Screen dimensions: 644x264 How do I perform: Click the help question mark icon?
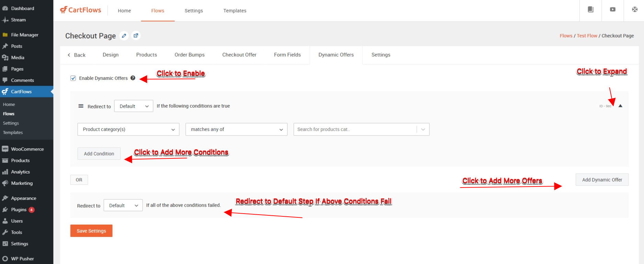point(133,78)
